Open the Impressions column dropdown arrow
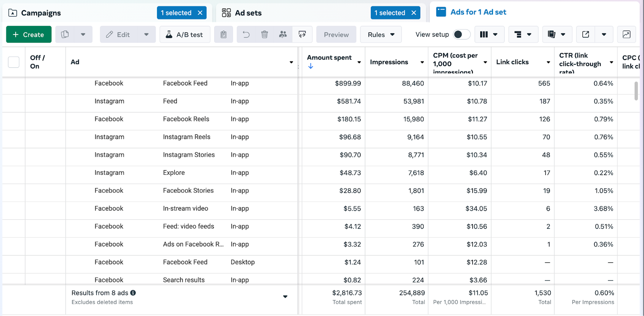This screenshot has width=644, height=316. point(422,62)
